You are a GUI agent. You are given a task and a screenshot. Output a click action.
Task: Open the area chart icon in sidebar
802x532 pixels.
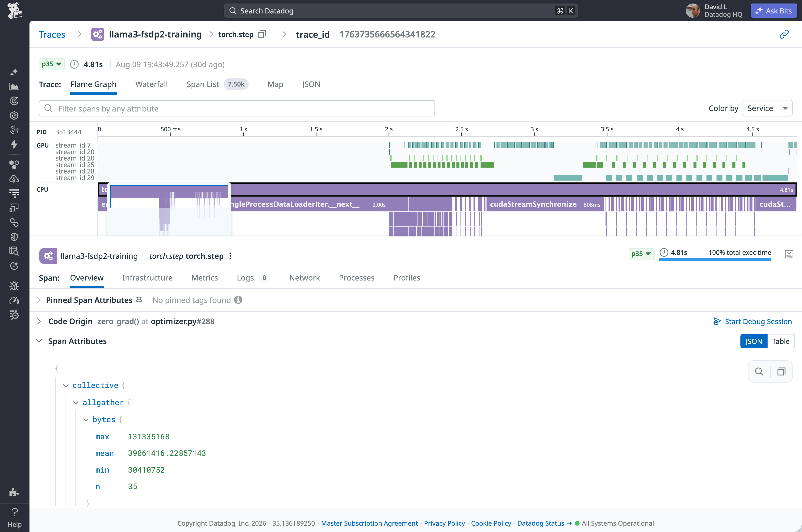coord(14,87)
